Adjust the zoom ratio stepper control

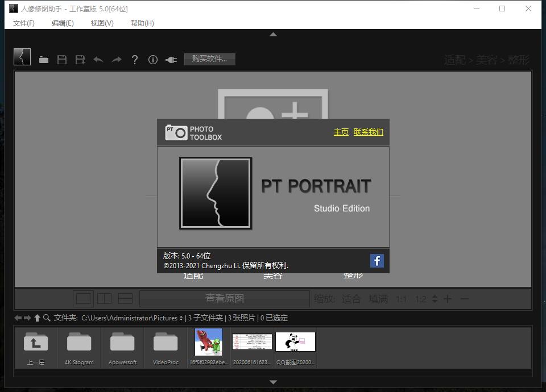pyautogui.click(x=433, y=298)
